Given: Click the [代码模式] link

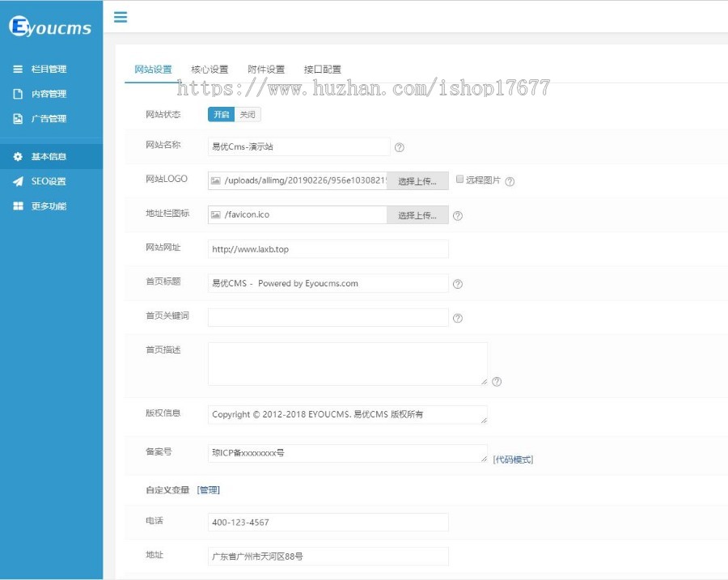Looking at the screenshot, I should tap(513, 459).
